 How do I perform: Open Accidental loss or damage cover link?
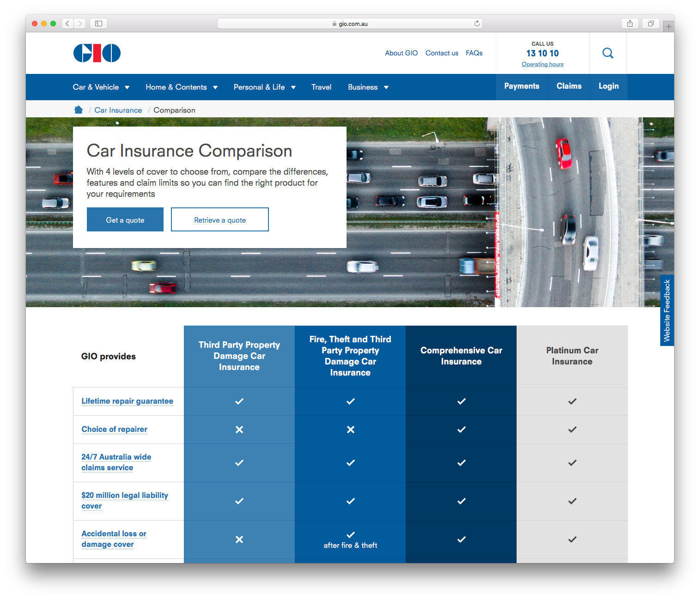(x=114, y=539)
